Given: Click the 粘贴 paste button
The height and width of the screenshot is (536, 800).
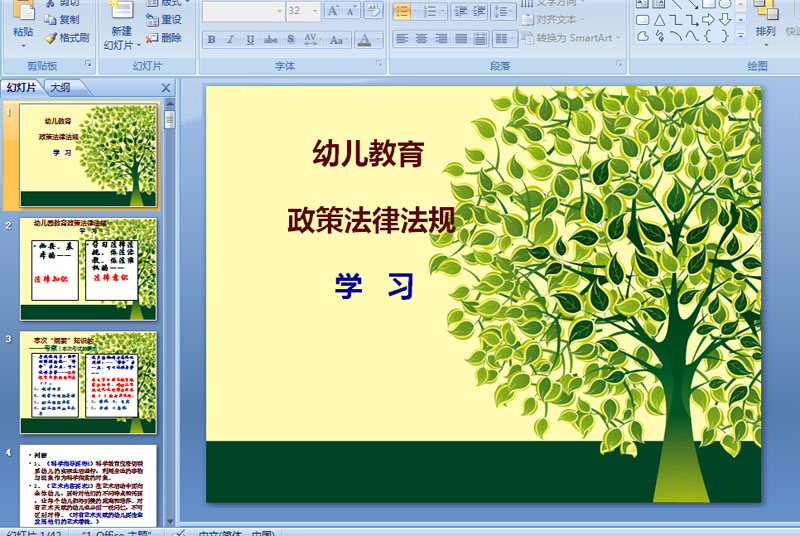Looking at the screenshot, I should (23, 23).
